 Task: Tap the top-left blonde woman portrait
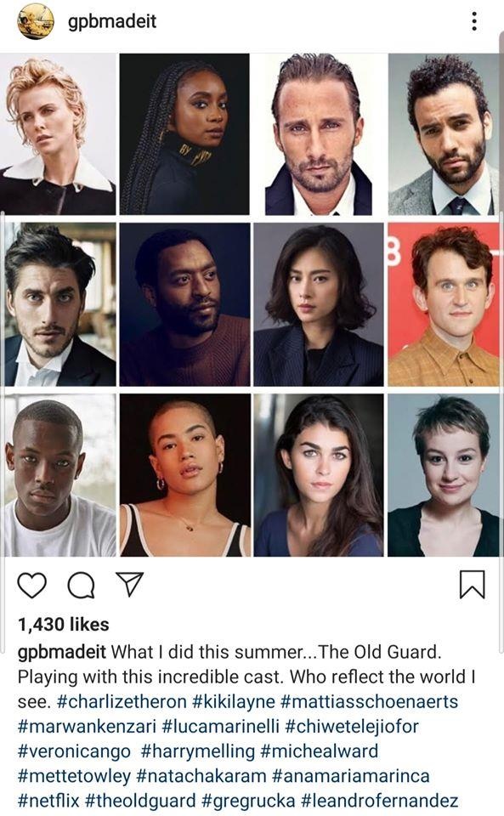pos(58,134)
